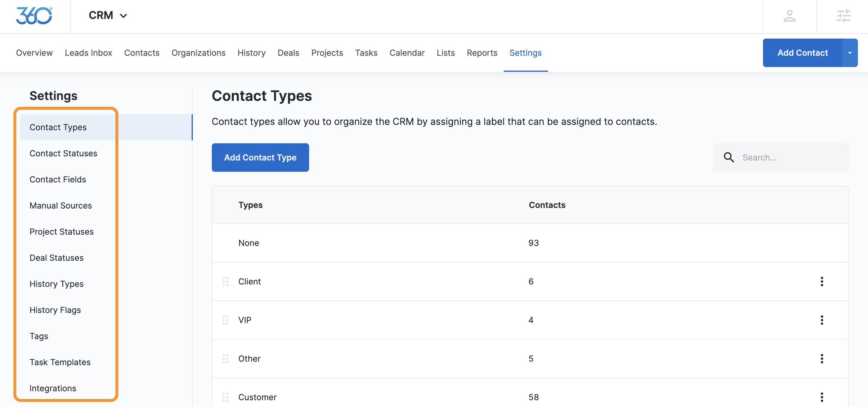
Task: Click drag handle beside Other type
Action: point(225,358)
